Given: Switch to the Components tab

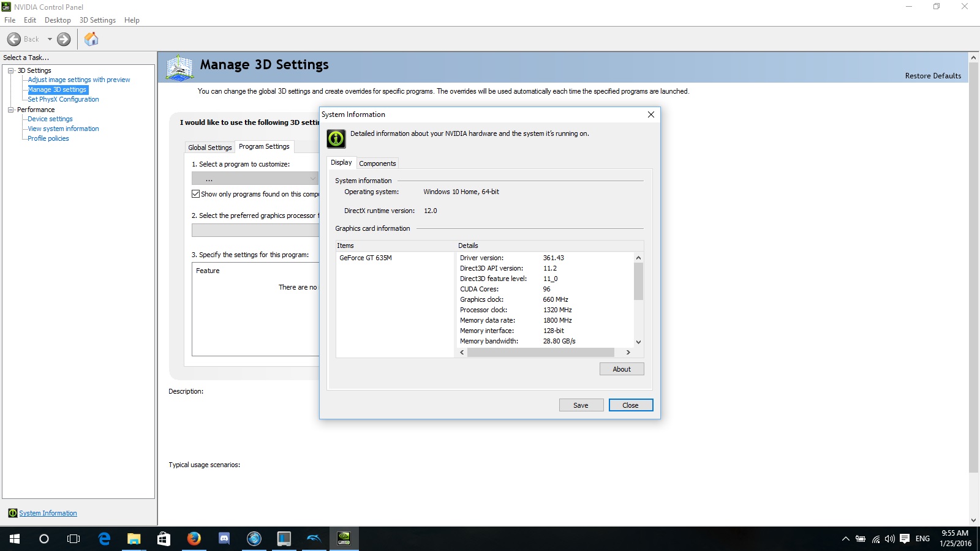Looking at the screenshot, I should 377,163.
